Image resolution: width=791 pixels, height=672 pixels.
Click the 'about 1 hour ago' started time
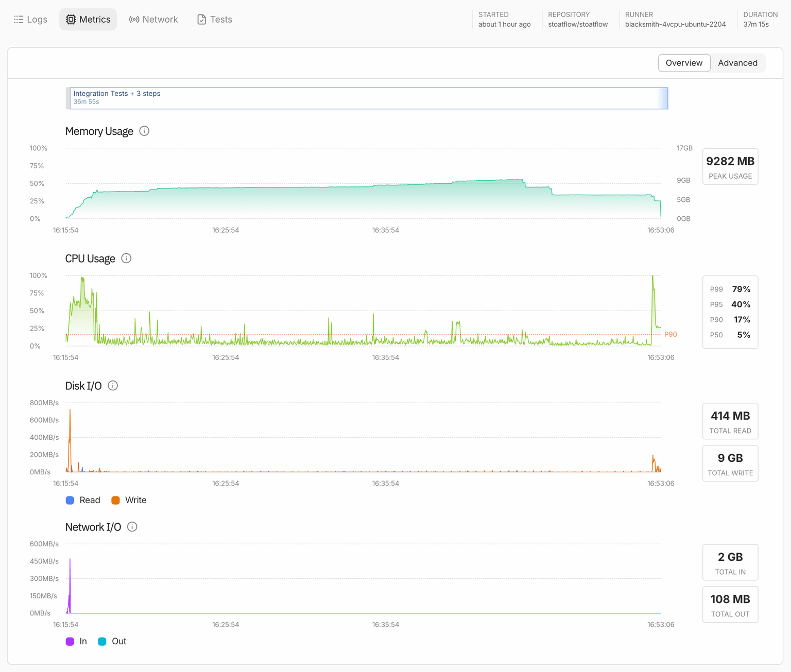pyautogui.click(x=504, y=24)
